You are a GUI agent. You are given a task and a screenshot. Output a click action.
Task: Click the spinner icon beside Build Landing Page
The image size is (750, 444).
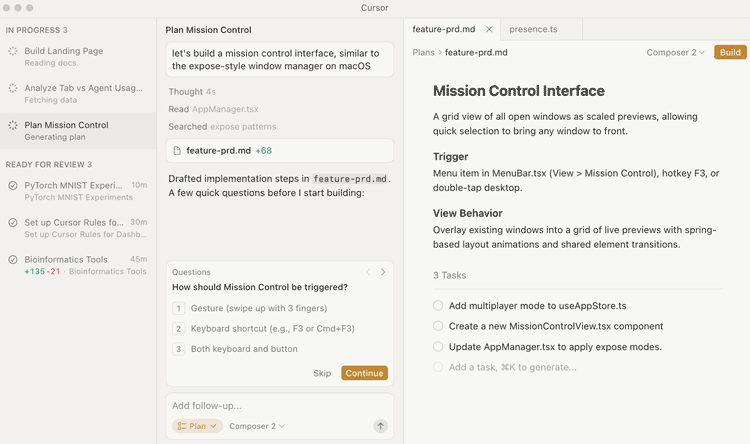click(x=13, y=51)
